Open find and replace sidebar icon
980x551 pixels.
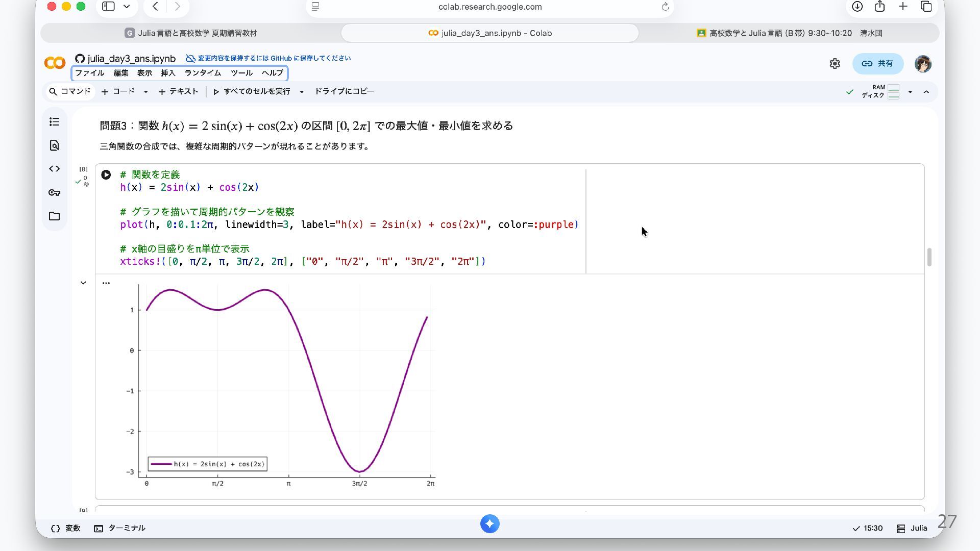click(55, 145)
